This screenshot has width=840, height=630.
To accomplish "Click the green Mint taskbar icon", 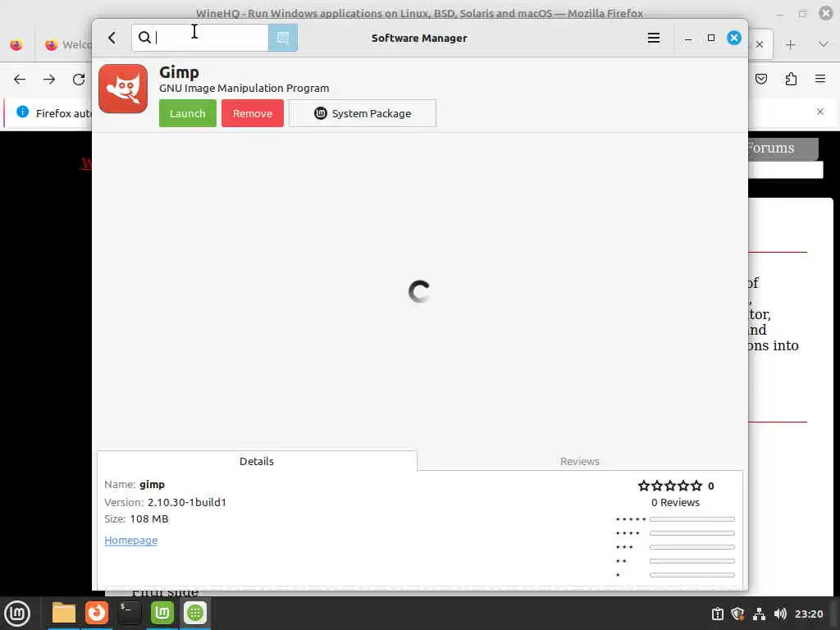I will coord(162,613).
